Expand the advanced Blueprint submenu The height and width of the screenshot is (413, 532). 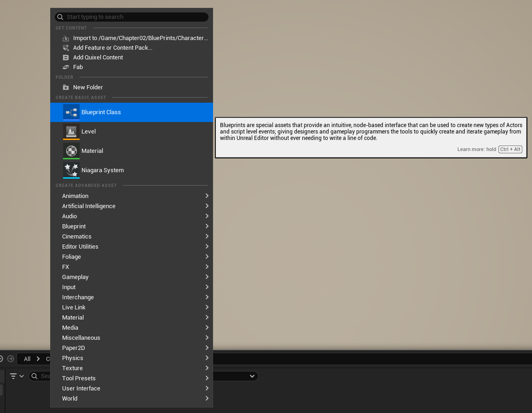pos(131,227)
